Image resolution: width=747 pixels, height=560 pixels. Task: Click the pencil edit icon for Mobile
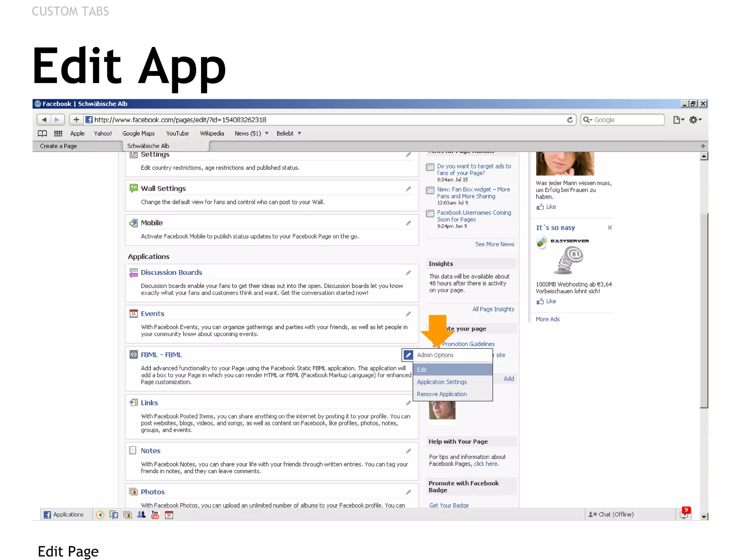point(408,223)
